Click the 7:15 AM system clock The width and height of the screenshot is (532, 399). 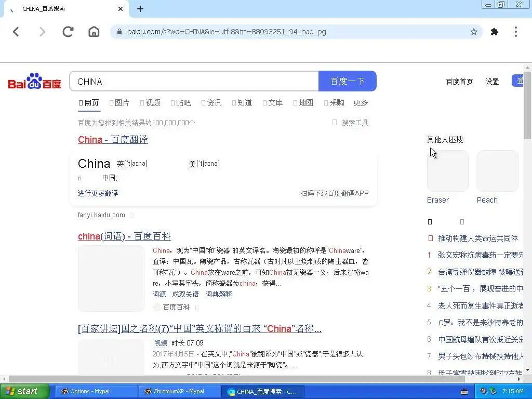pos(513,391)
